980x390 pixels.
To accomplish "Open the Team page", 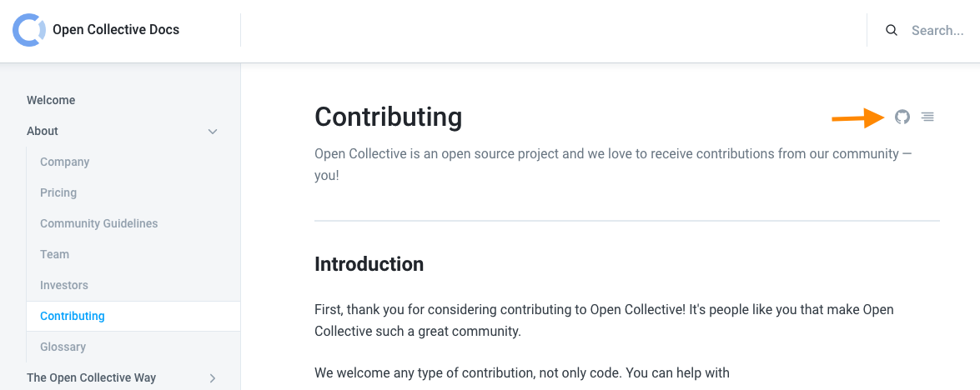I will pyautogui.click(x=54, y=254).
